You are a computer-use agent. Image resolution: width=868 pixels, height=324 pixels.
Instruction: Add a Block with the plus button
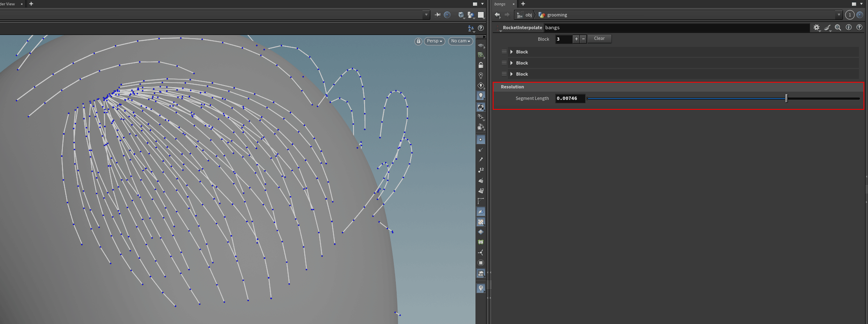(x=576, y=39)
